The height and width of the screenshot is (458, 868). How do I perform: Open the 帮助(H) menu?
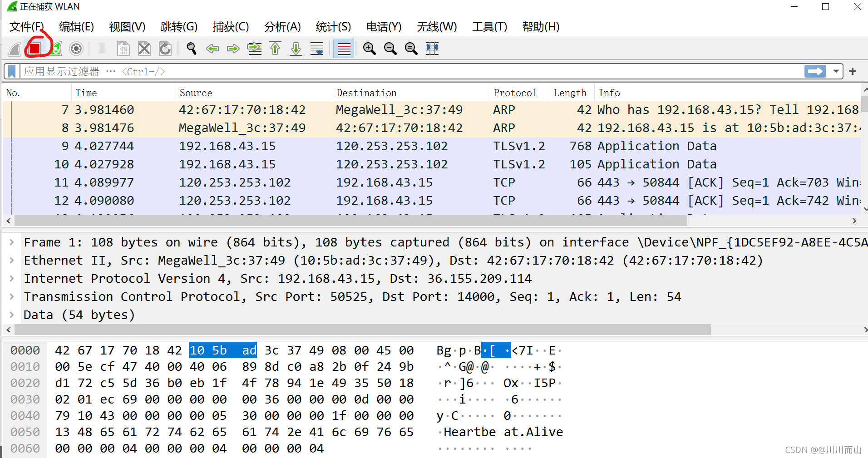(541, 27)
